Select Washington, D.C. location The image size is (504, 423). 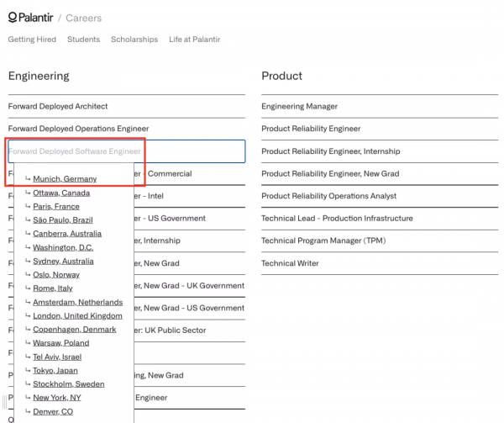[x=63, y=248]
